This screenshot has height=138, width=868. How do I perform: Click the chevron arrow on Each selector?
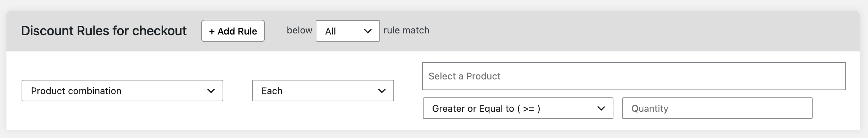point(382,91)
